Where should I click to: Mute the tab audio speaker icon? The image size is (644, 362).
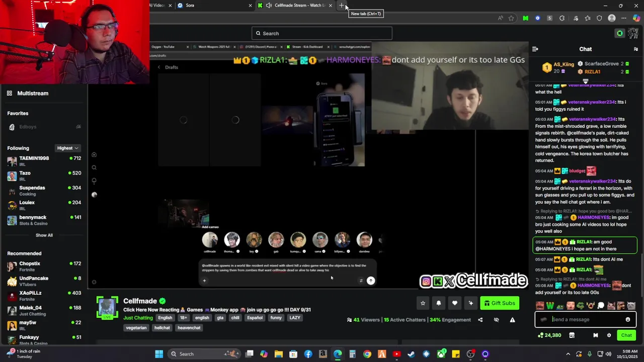point(269,6)
